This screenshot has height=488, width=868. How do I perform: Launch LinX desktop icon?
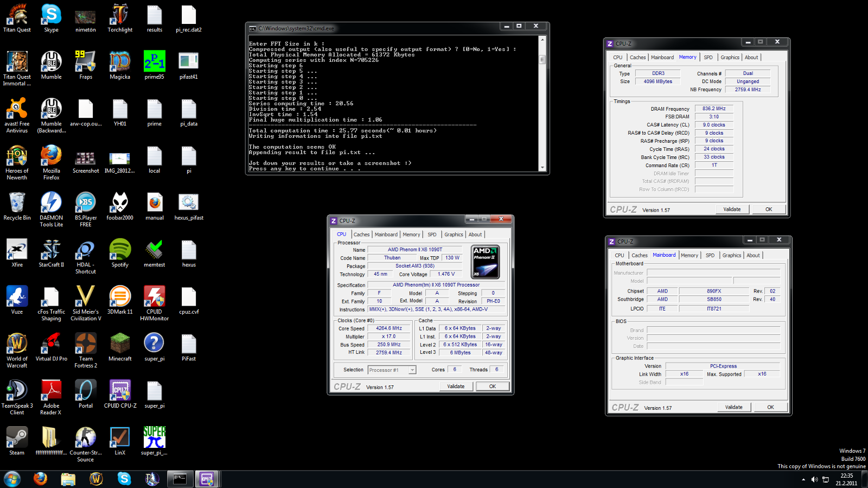click(x=120, y=441)
